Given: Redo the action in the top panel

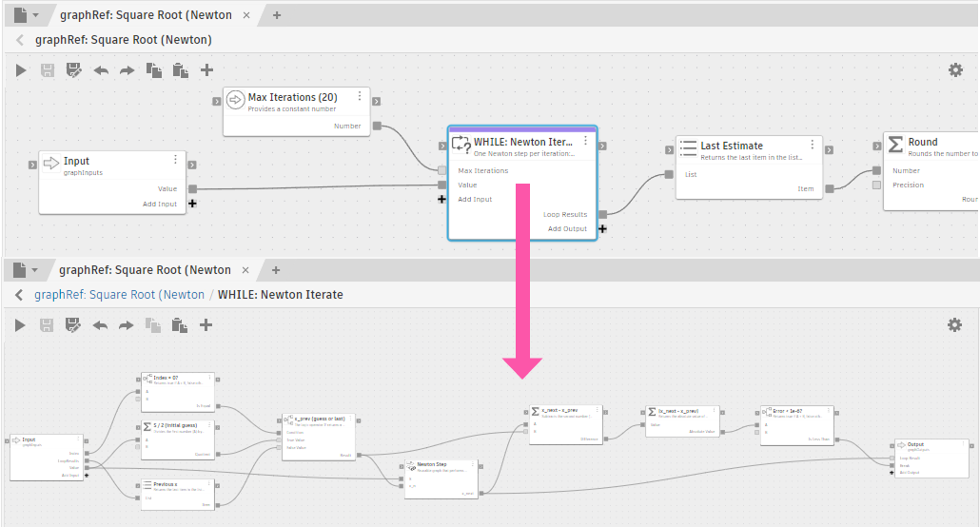Looking at the screenshot, I should pos(127,70).
